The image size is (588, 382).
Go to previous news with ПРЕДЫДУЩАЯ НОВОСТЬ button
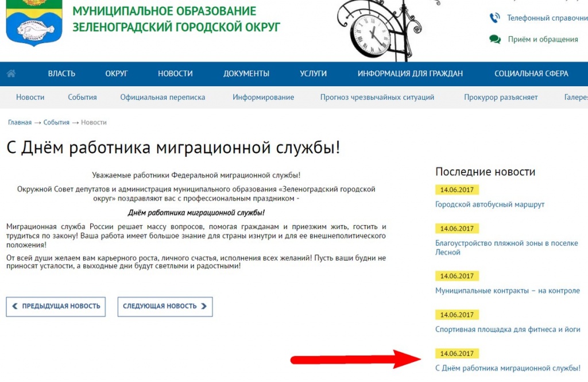pyautogui.click(x=56, y=306)
